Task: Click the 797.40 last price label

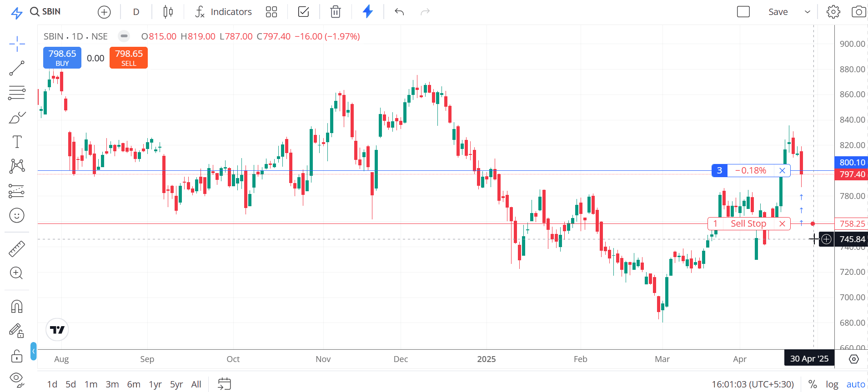Action: pyautogui.click(x=852, y=174)
